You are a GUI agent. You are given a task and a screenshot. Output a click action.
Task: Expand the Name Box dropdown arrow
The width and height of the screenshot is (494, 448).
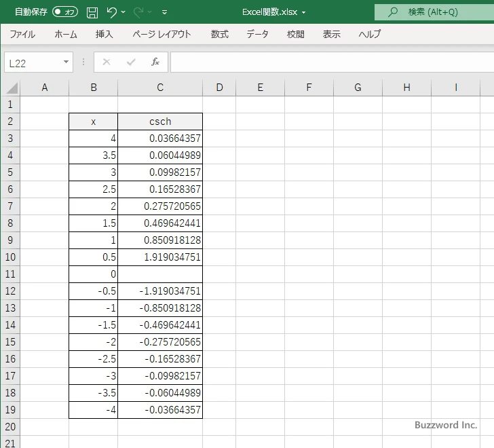click(x=66, y=62)
